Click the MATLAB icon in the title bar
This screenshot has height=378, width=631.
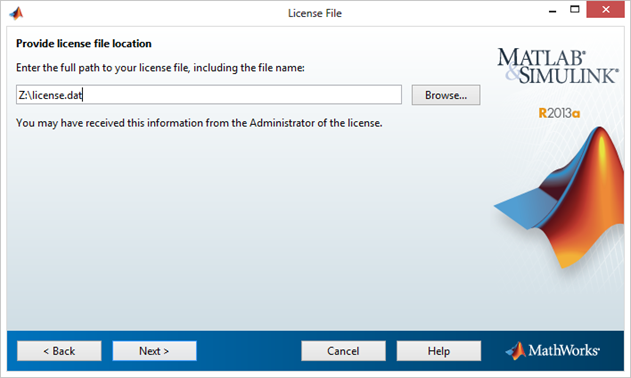click(x=16, y=13)
